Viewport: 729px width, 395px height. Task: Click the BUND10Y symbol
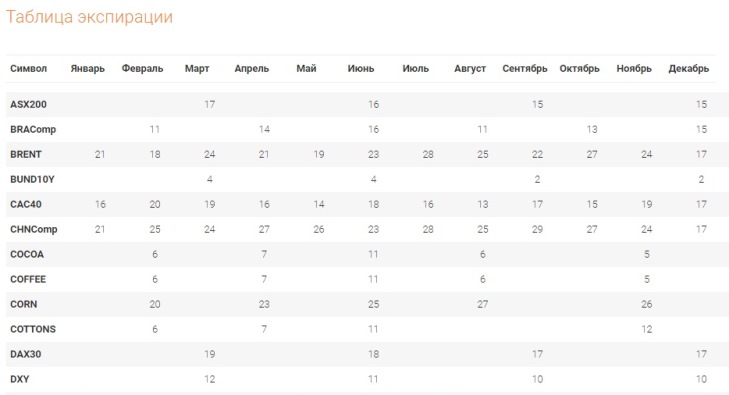pyautogui.click(x=33, y=179)
